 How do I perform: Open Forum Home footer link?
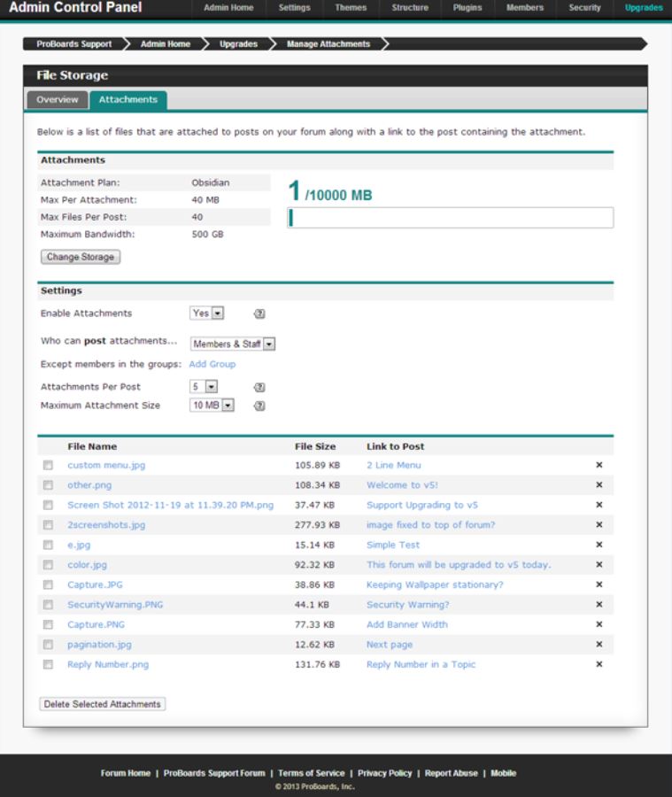click(126, 773)
